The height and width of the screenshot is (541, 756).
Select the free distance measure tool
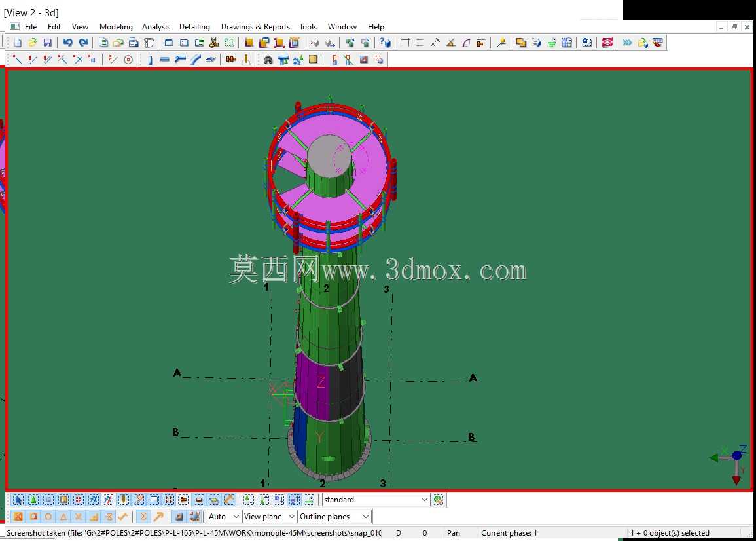click(x=435, y=43)
